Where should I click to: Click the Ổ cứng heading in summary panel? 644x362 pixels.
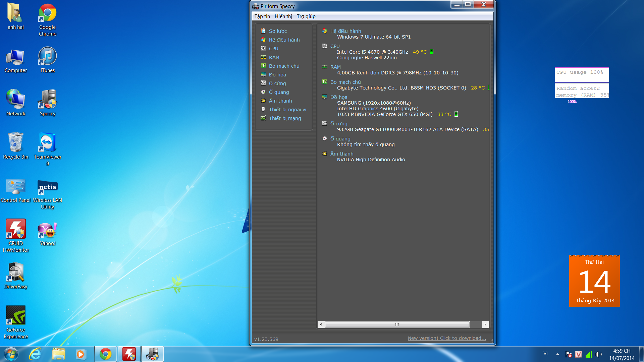click(x=339, y=124)
